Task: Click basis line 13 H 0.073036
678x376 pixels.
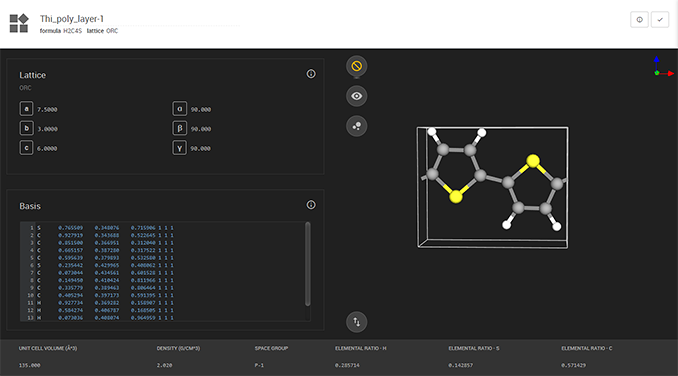Action: pyautogui.click(x=105, y=318)
